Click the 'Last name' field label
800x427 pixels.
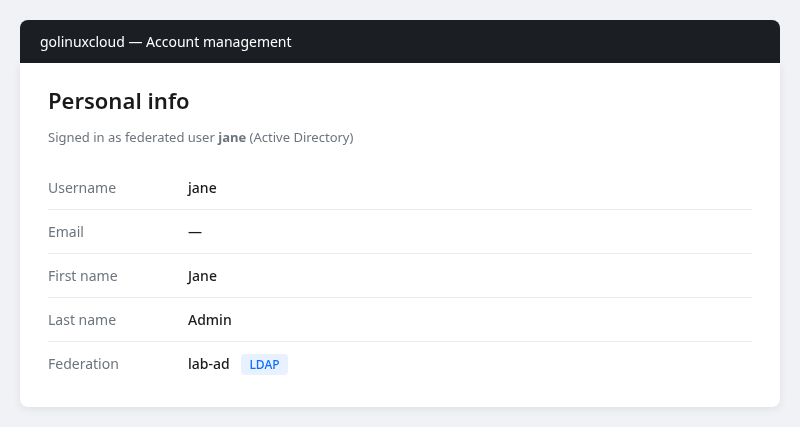coord(82,320)
